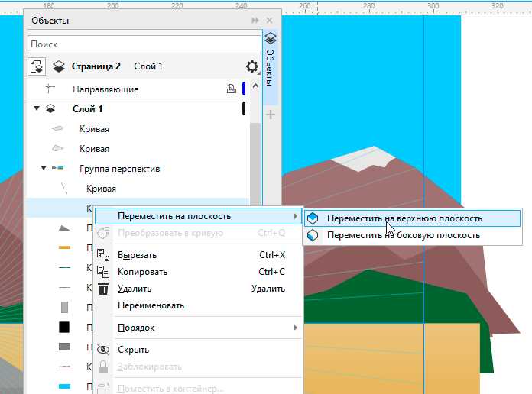Click the eye icon beside Скрыть
Viewport: 532px width, 394px height.
click(x=103, y=350)
